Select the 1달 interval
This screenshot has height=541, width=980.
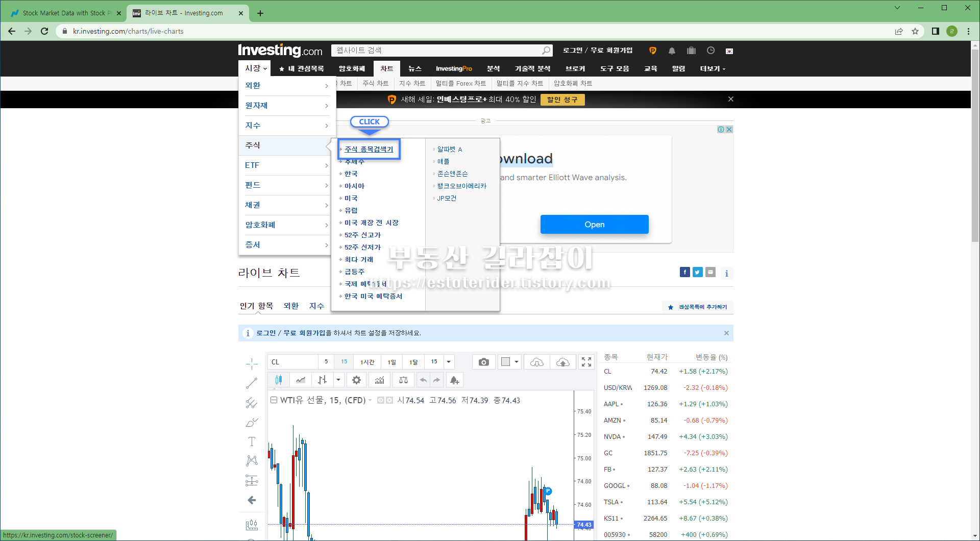(413, 362)
